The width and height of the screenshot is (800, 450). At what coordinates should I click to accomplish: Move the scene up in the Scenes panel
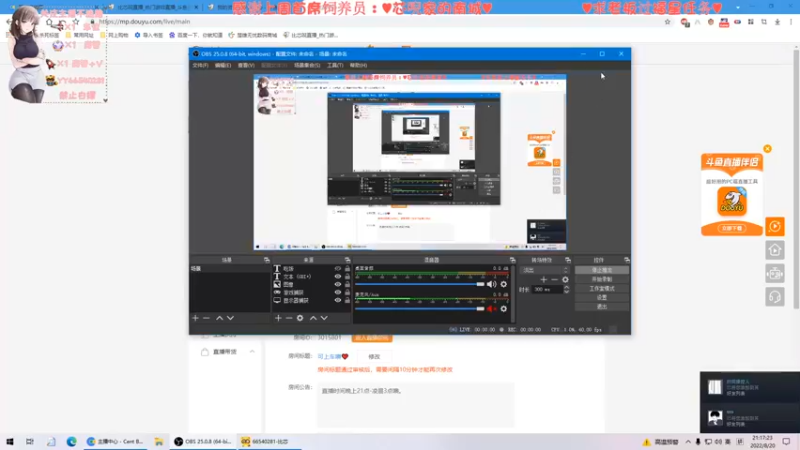tap(219, 318)
